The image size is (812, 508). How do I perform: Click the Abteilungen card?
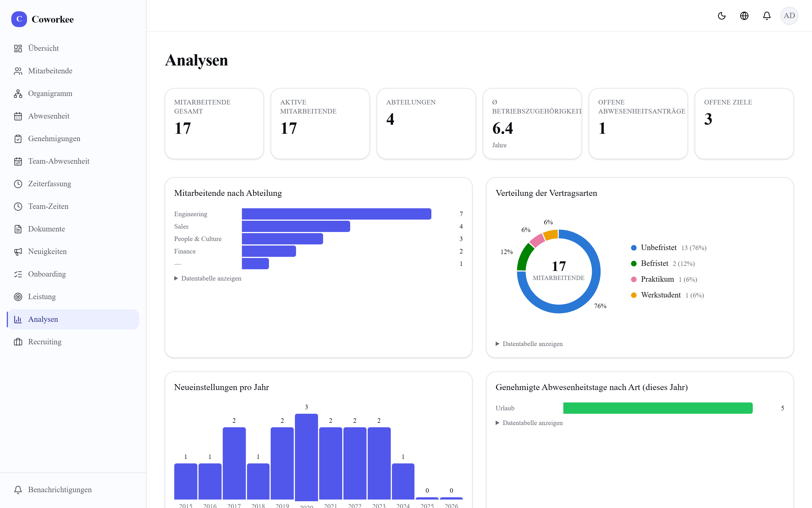[426, 124]
